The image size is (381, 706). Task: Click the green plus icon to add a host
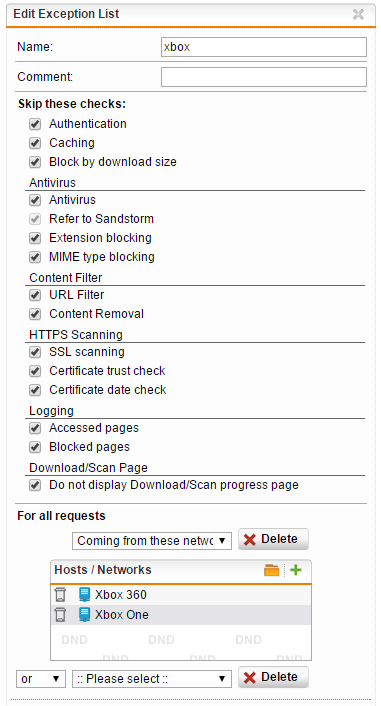[x=295, y=570]
